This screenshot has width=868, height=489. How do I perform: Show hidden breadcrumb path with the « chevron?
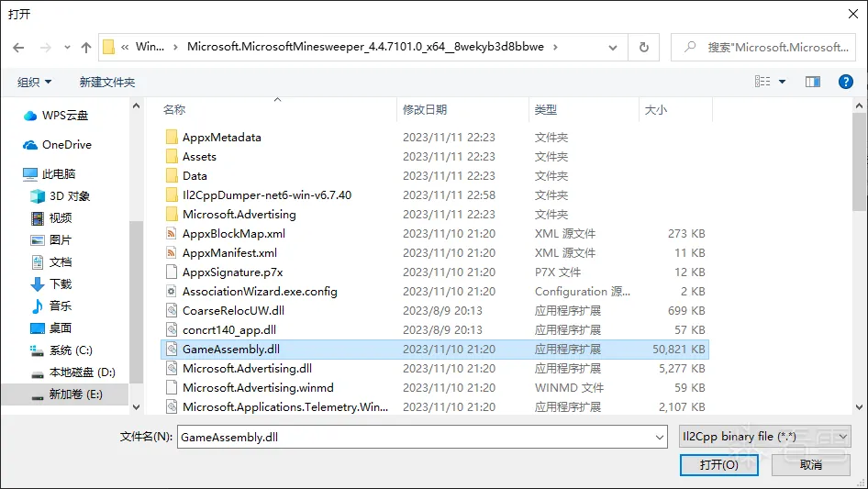tap(125, 47)
